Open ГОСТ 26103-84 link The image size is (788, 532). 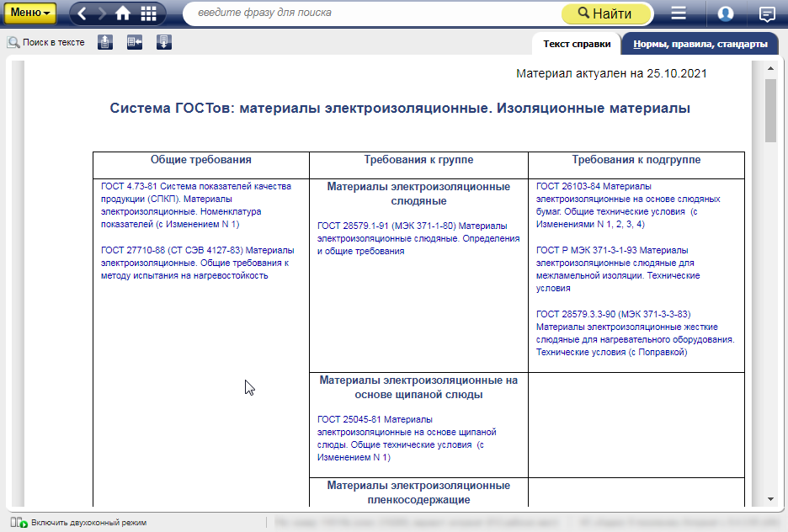[x=628, y=205]
